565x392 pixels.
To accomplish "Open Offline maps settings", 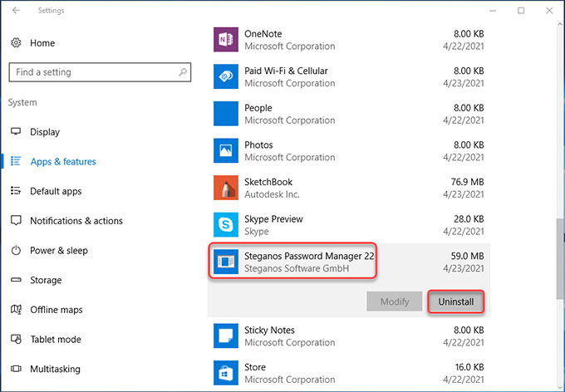I will click(x=56, y=310).
